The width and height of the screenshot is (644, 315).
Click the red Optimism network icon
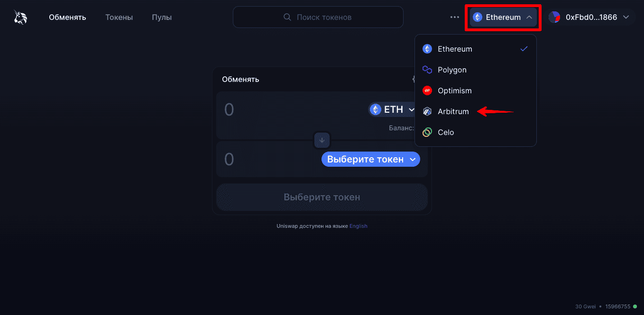(427, 90)
